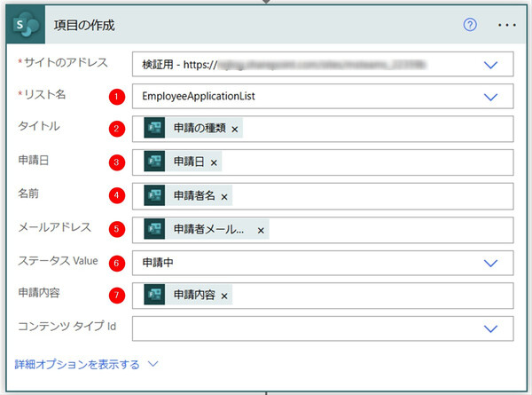Click the Forms icon on 申請者メール token

[154, 229]
